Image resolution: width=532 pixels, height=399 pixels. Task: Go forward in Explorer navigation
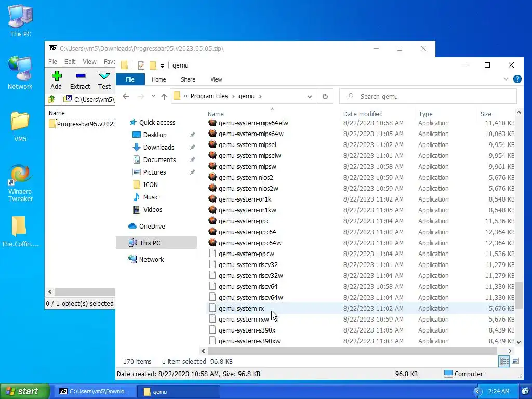[x=141, y=96]
